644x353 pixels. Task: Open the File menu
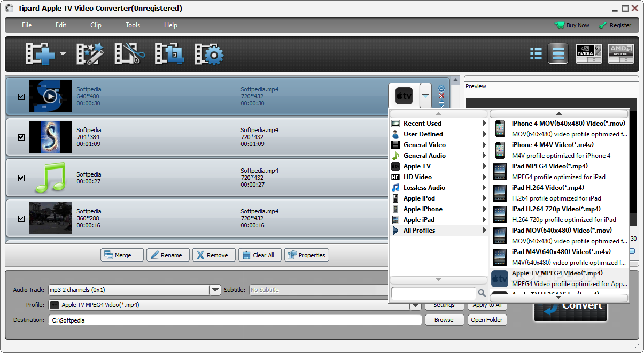pos(27,25)
